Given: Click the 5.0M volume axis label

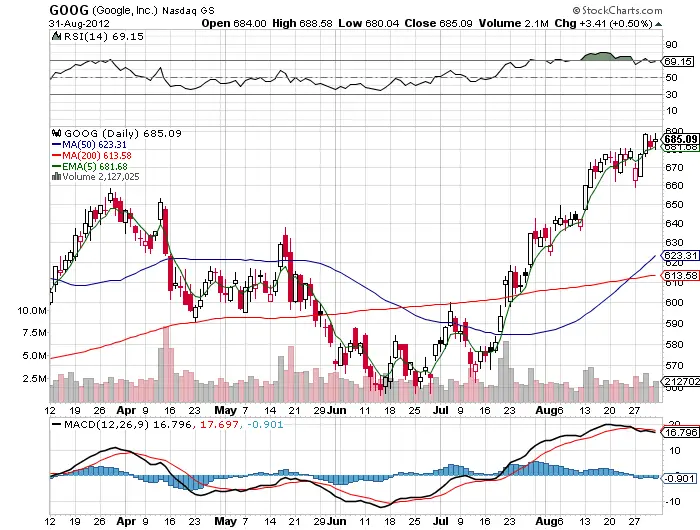Looking at the screenshot, I should (x=35, y=356).
